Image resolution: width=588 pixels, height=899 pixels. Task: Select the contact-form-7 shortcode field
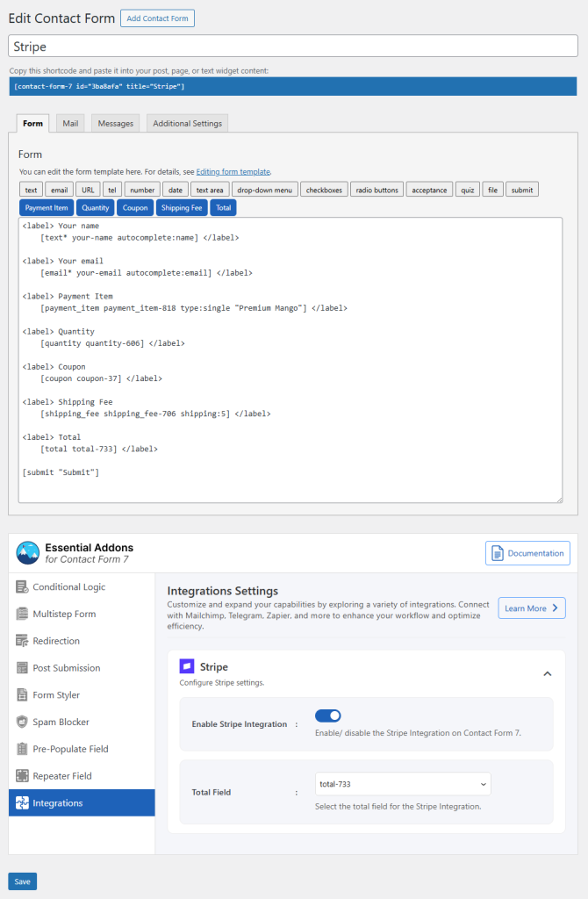tap(293, 86)
